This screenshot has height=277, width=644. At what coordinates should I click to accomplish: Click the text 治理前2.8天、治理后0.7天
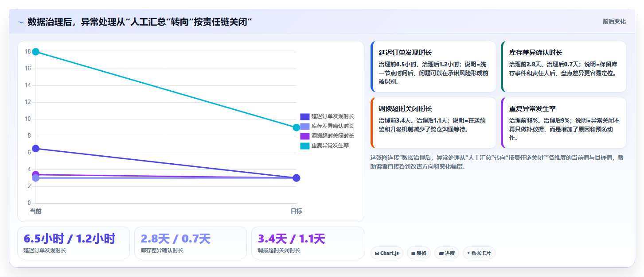tap(543, 64)
